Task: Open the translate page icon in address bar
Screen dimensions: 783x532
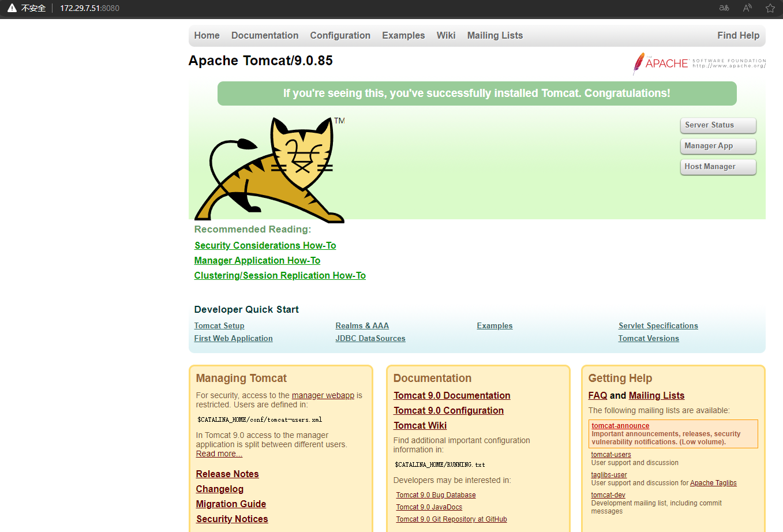Action: coord(724,8)
